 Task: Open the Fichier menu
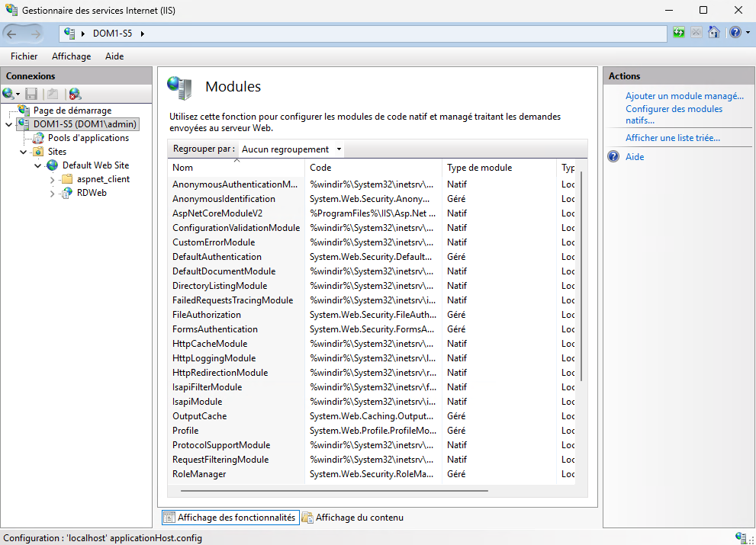tap(24, 56)
